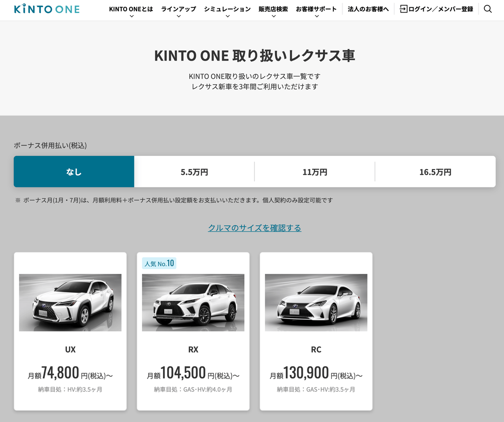Click ログイン／メンバー登録 link
Image resolution: width=504 pixels, height=422 pixels.
coord(441,9)
